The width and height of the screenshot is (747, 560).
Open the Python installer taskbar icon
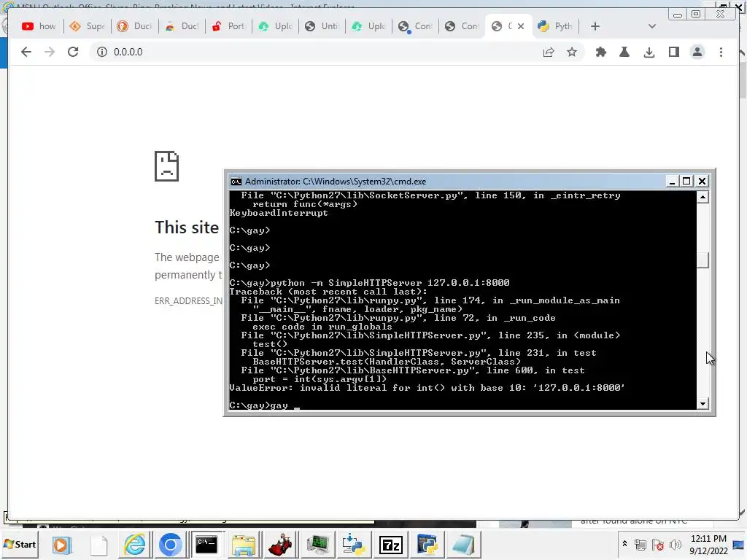tap(354, 545)
